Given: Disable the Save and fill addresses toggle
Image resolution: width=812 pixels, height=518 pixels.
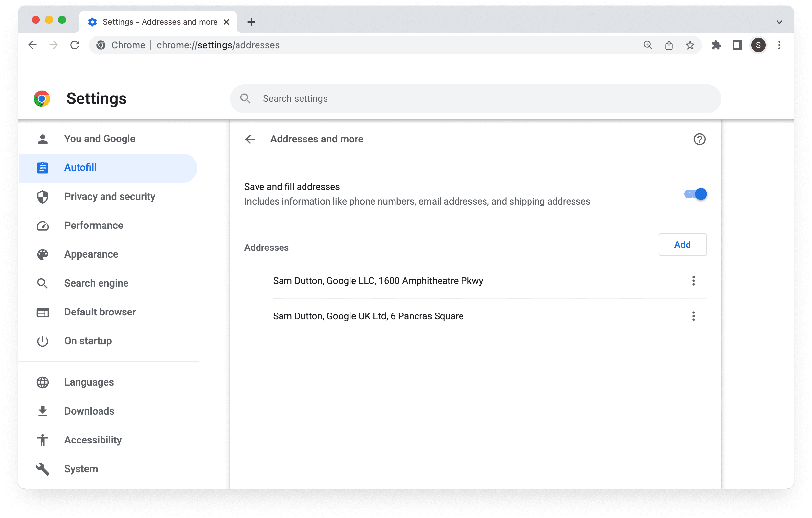Looking at the screenshot, I should coord(695,194).
